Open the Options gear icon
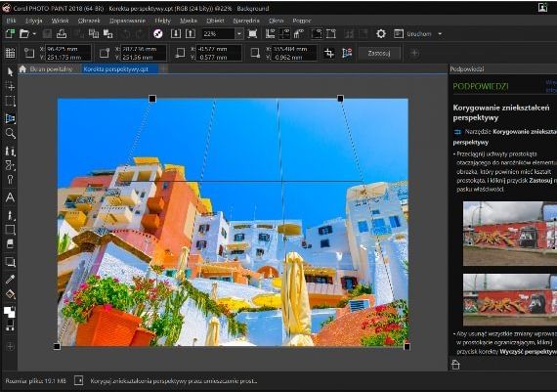Viewport: 557px width, 392px height. pos(381,34)
